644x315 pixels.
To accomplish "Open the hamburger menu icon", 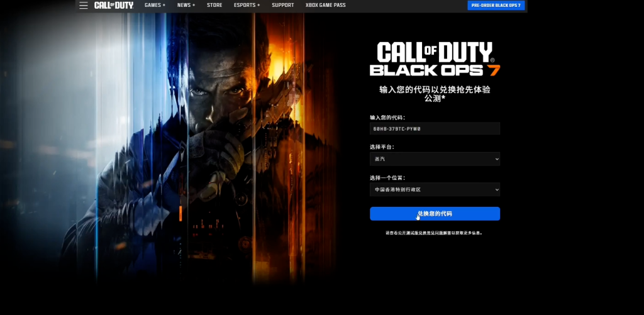I will tap(84, 6).
